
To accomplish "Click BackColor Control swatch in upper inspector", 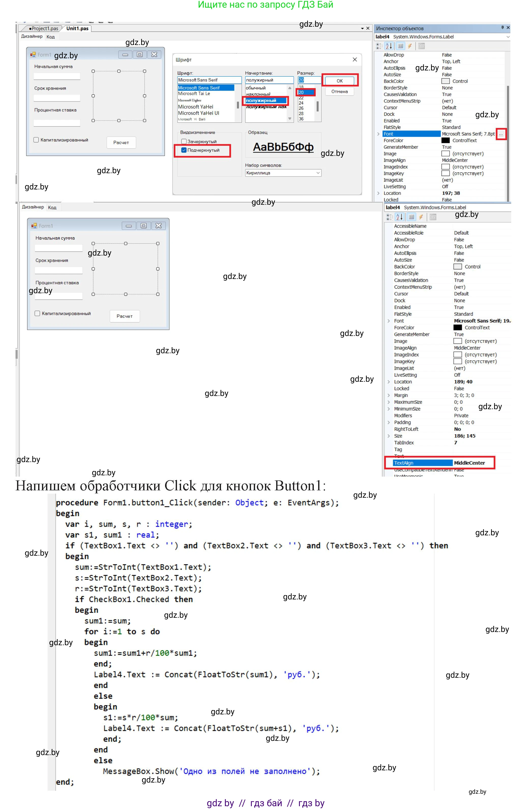I will [445, 81].
